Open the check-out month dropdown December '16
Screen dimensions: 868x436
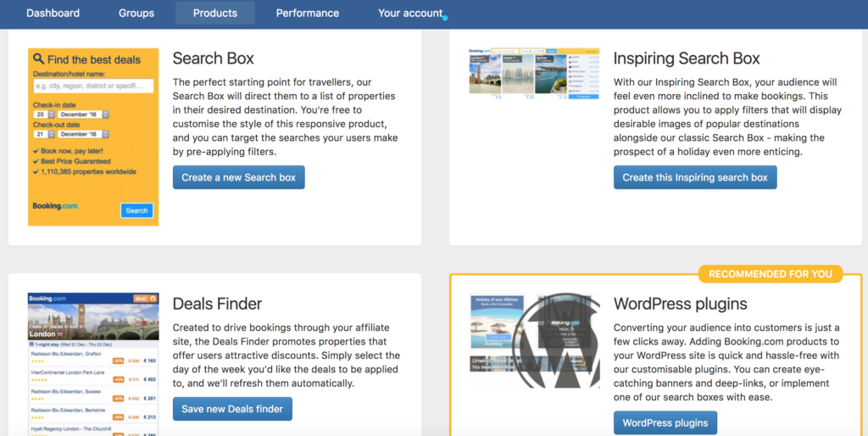tap(83, 134)
